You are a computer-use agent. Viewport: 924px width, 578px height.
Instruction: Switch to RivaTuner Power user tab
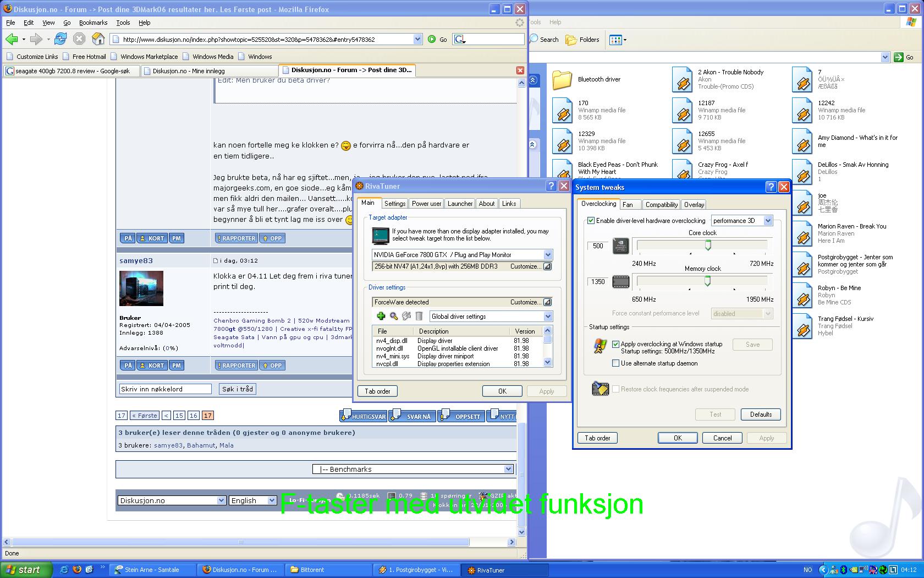tap(426, 204)
